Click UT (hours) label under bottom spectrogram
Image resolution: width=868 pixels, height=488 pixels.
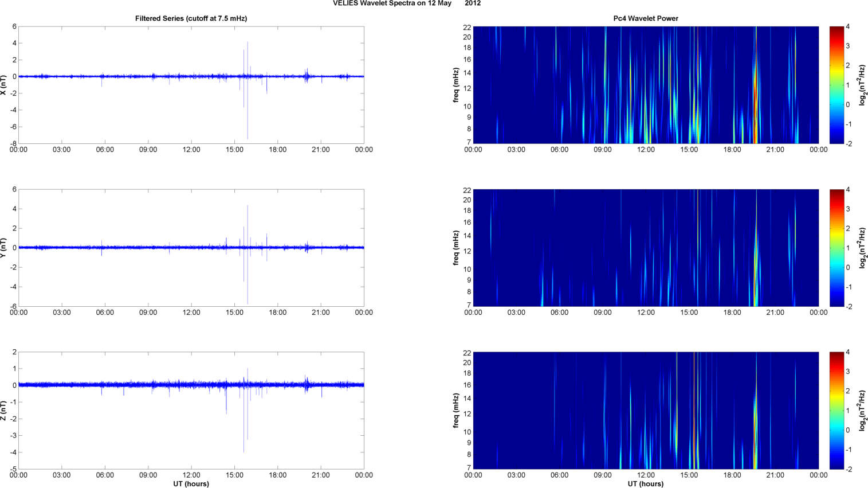(646, 484)
